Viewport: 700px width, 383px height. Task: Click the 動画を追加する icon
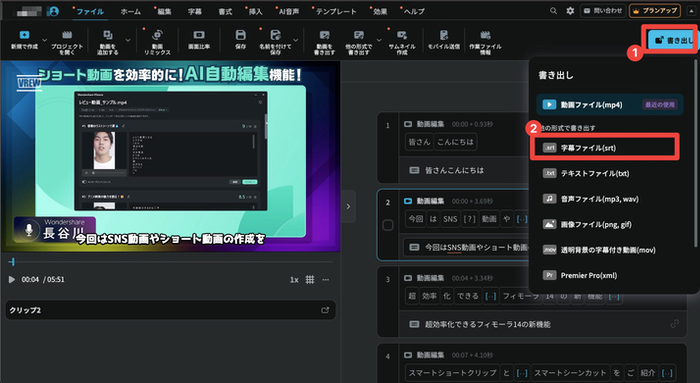(x=108, y=35)
